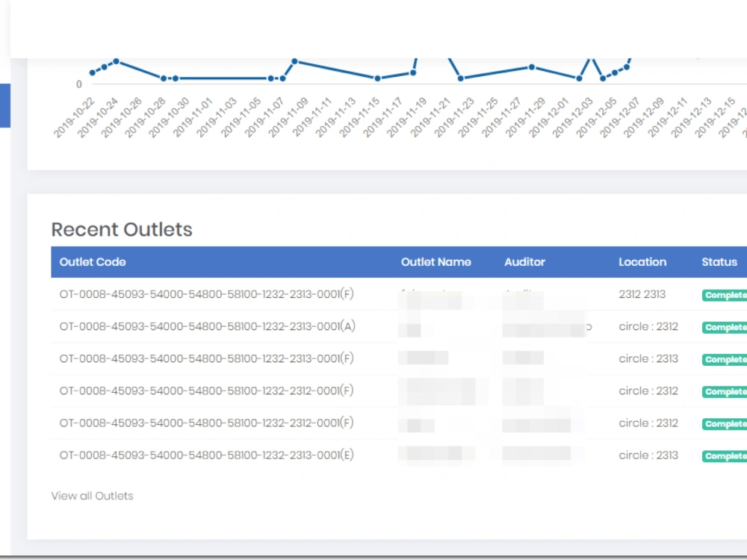This screenshot has width=747, height=560.
Task: Click the Location column header
Action: click(x=642, y=262)
